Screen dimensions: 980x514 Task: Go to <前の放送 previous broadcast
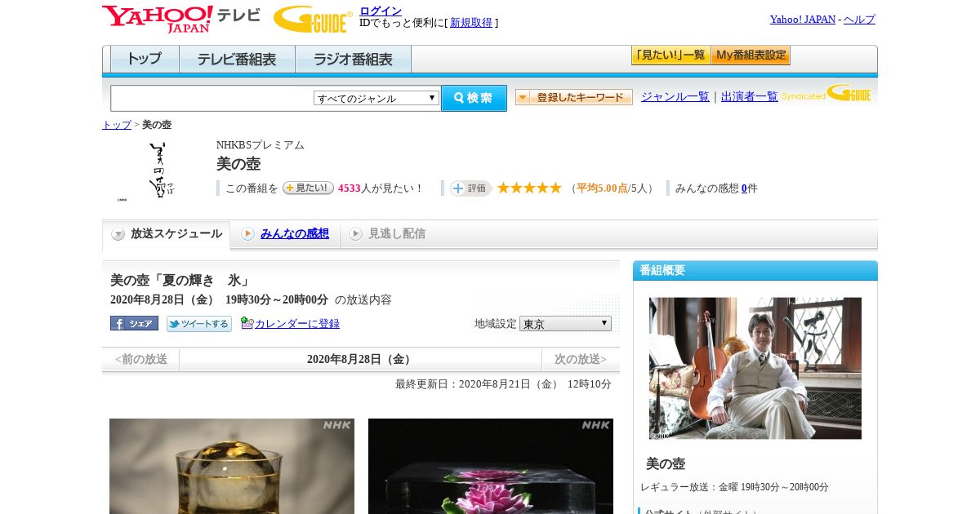140,359
